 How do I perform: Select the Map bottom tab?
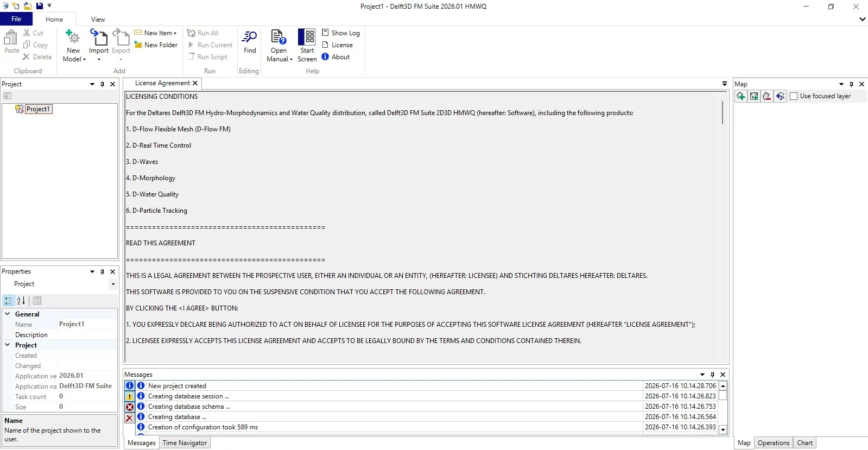[x=744, y=443]
